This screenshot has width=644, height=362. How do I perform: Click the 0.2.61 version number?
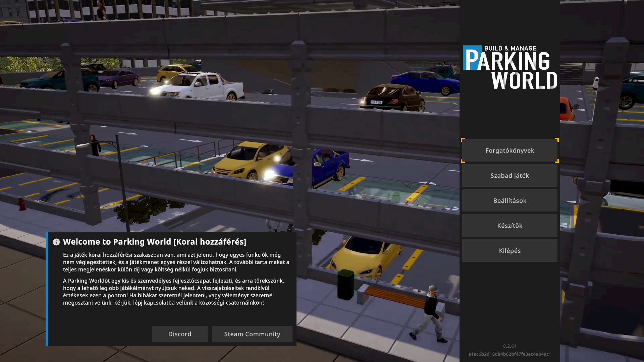(x=509, y=346)
